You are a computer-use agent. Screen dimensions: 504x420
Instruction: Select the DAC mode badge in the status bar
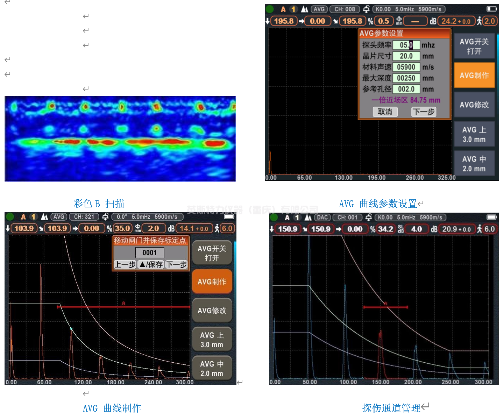click(322, 218)
